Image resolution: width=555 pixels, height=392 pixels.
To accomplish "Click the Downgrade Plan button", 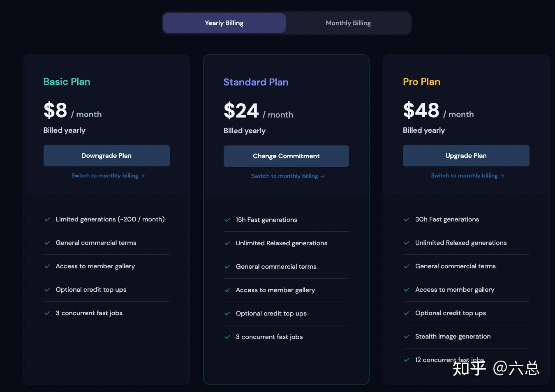I will [x=106, y=156].
